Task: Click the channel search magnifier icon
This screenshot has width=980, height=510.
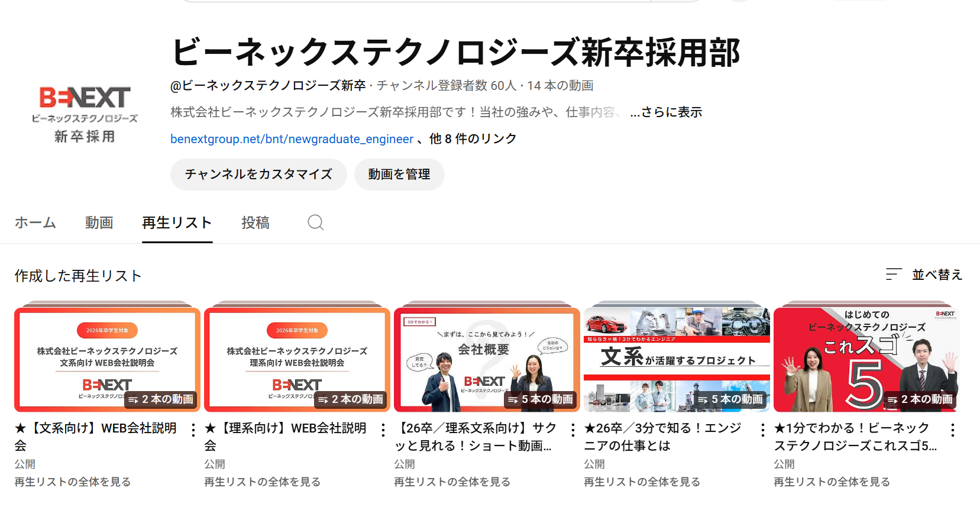Action: click(x=315, y=222)
